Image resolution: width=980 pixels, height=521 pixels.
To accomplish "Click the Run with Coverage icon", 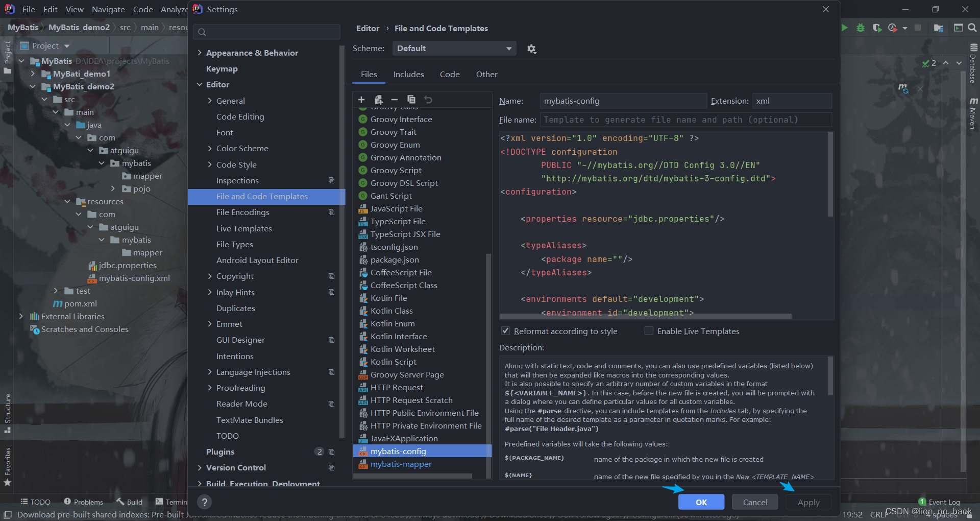I will tap(877, 28).
